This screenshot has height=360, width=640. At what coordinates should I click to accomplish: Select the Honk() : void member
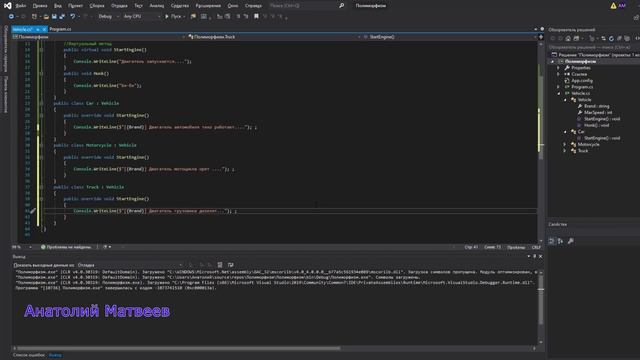coord(596,125)
